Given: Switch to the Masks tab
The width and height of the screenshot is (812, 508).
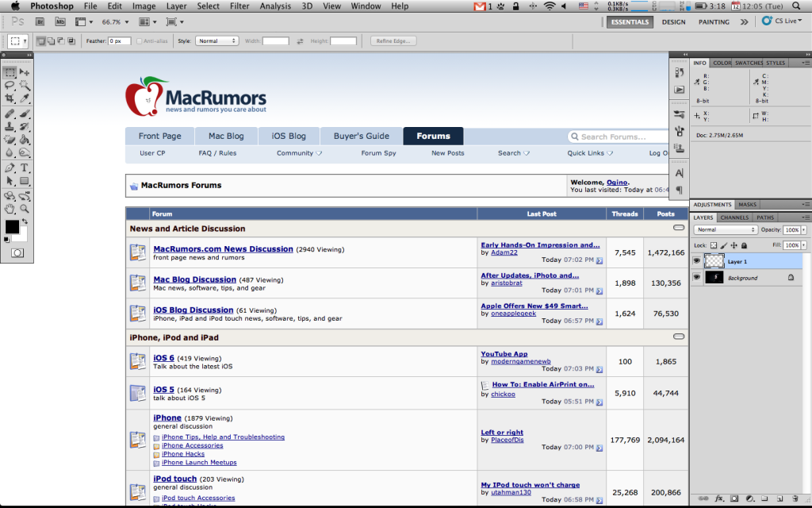Looking at the screenshot, I should (x=747, y=204).
